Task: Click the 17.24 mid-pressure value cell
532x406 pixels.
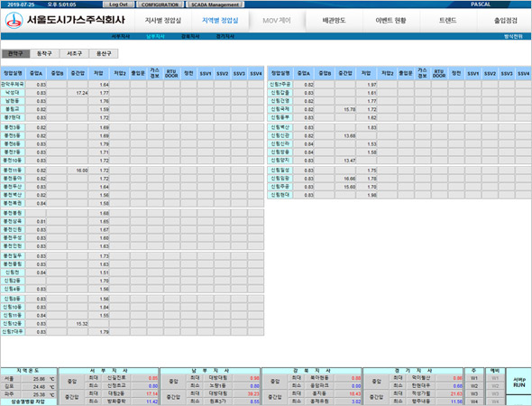Action: (78, 93)
